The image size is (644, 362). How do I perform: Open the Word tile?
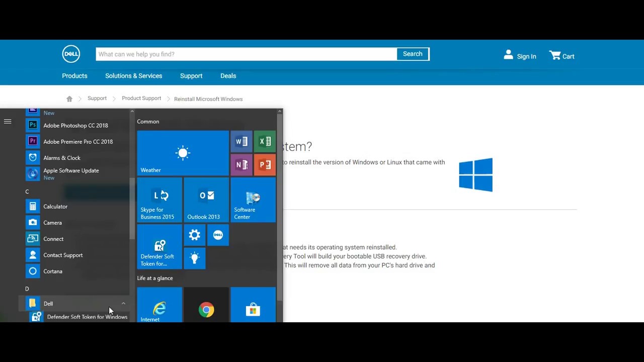pyautogui.click(x=242, y=141)
